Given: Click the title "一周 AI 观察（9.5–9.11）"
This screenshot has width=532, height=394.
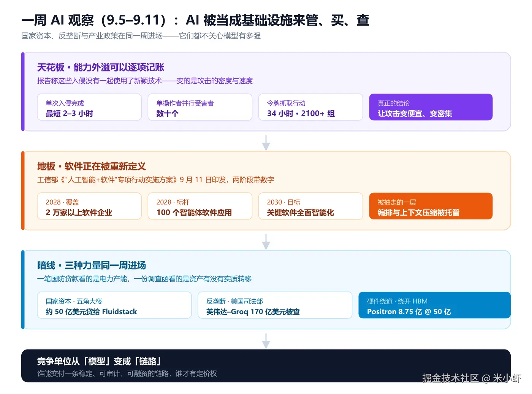Looking at the screenshot, I should pyautogui.click(x=94, y=20).
